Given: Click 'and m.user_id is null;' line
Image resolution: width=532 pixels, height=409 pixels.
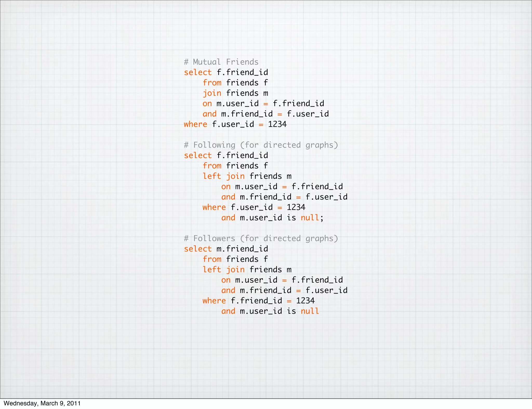Looking at the screenshot, I should [x=272, y=217].
